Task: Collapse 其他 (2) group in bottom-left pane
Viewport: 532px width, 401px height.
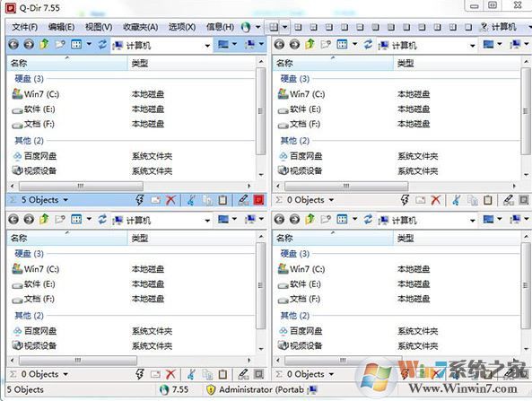Action: click(x=30, y=316)
